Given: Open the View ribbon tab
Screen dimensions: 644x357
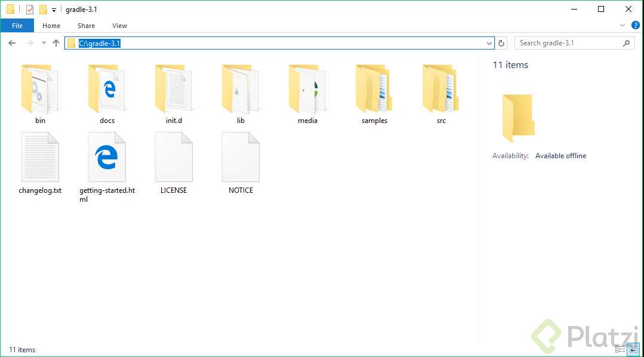Looking at the screenshot, I should (x=119, y=26).
